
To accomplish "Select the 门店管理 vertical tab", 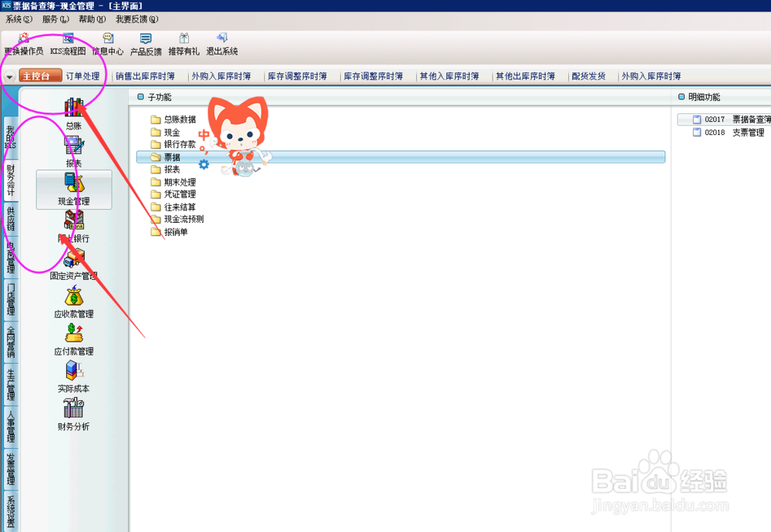I will [x=10, y=299].
